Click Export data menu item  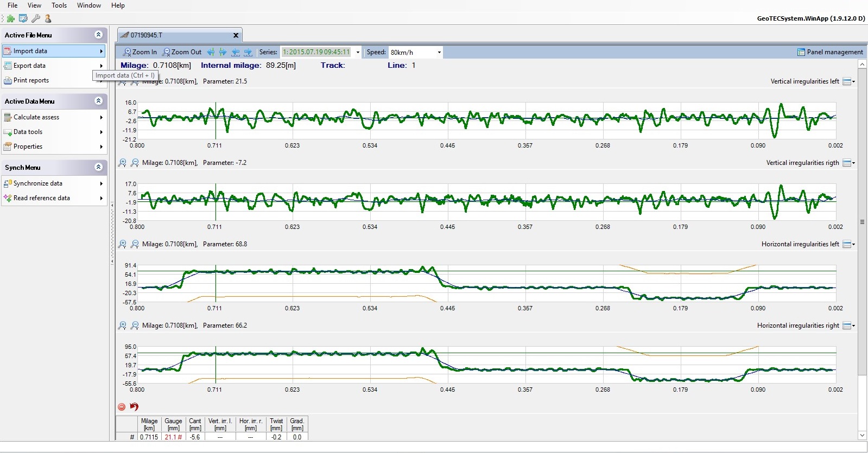[x=54, y=66]
